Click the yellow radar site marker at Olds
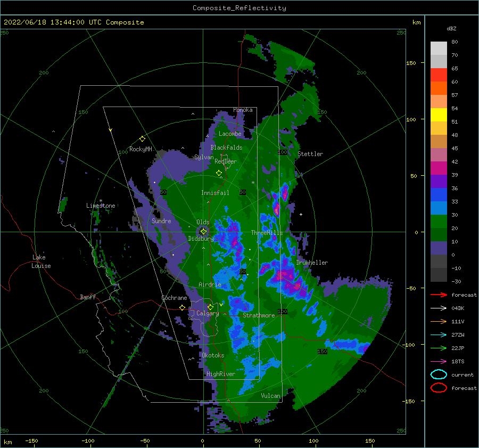The width and height of the screenshot is (479, 448). click(203, 232)
